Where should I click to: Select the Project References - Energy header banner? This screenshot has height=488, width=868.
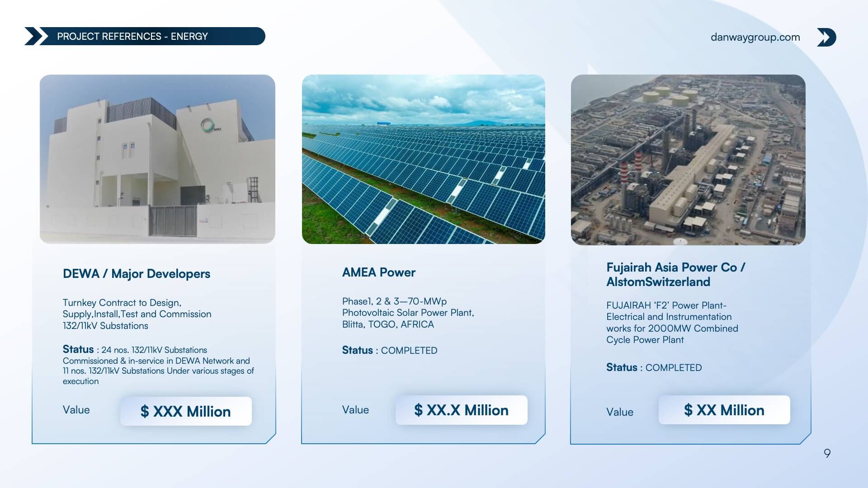tap(145, 36)
